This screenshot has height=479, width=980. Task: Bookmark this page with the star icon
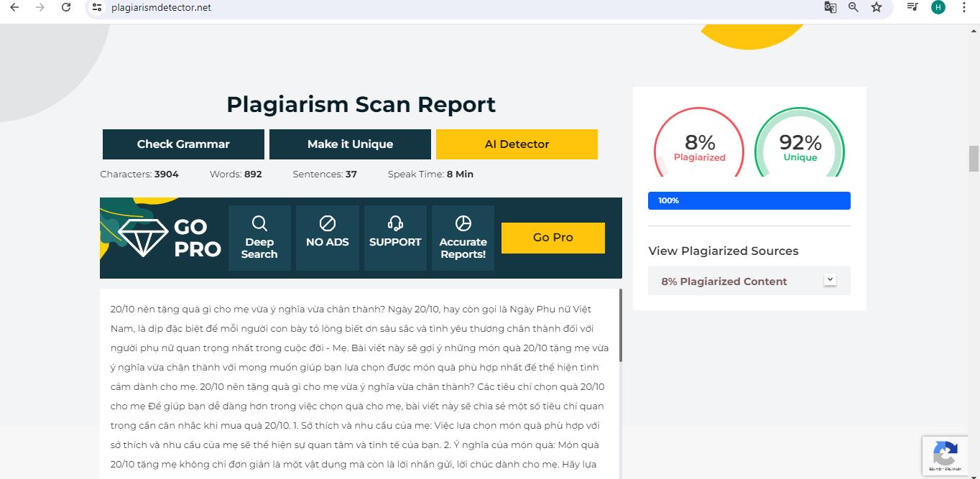coord(876,7)
